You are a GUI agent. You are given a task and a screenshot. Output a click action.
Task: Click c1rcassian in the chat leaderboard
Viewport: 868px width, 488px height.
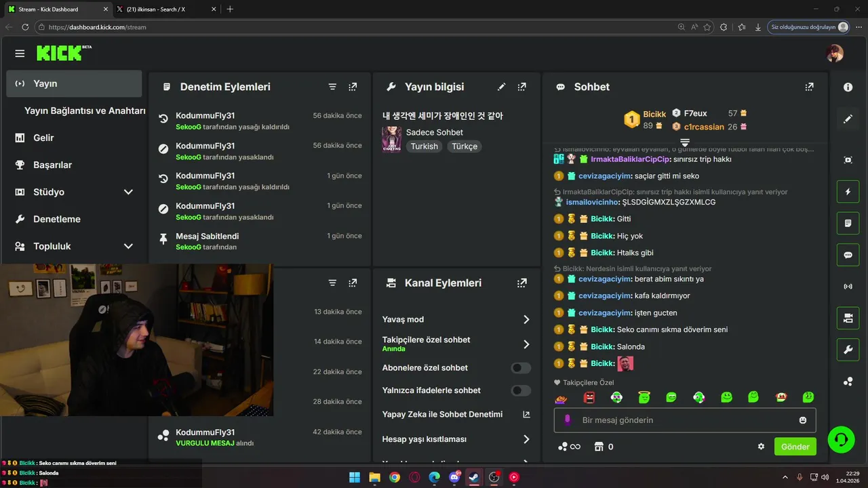pos(704,127)
